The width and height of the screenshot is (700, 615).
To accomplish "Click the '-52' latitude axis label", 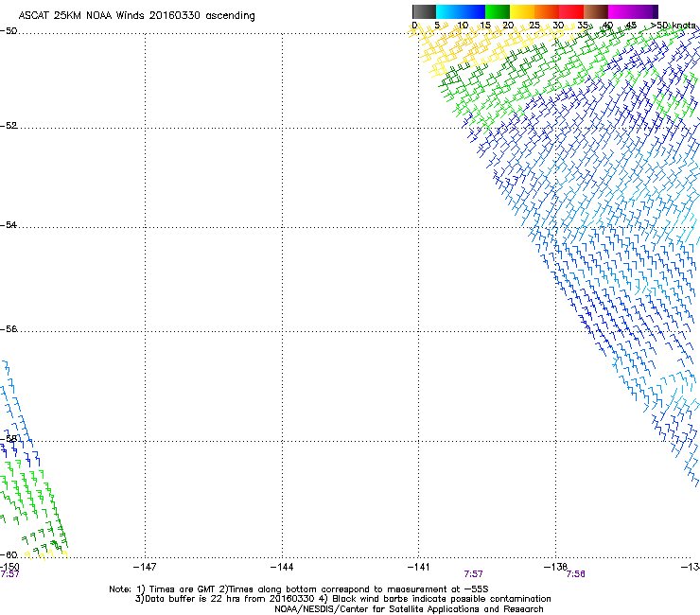I will pos(9,126).
